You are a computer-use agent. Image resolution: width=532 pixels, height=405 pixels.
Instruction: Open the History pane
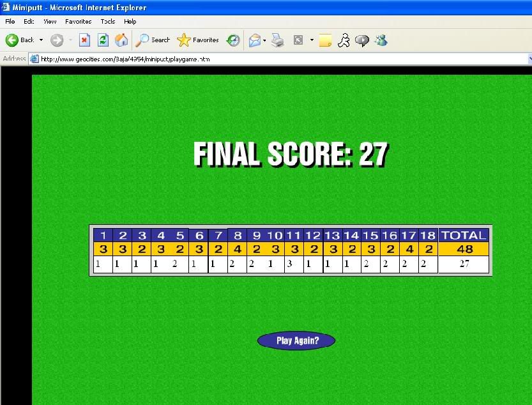pyautogui.click(x=234, y=40)
